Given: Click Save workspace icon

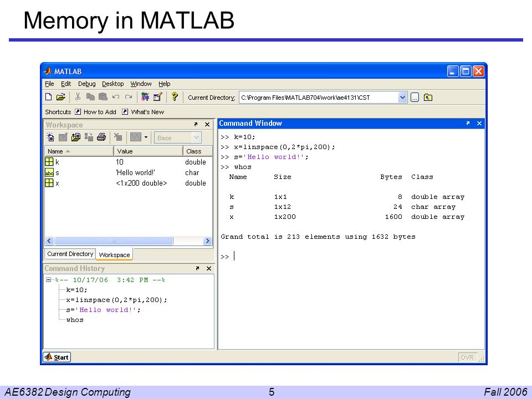Looking at the screenshot, I should click(x=89, y=137).
